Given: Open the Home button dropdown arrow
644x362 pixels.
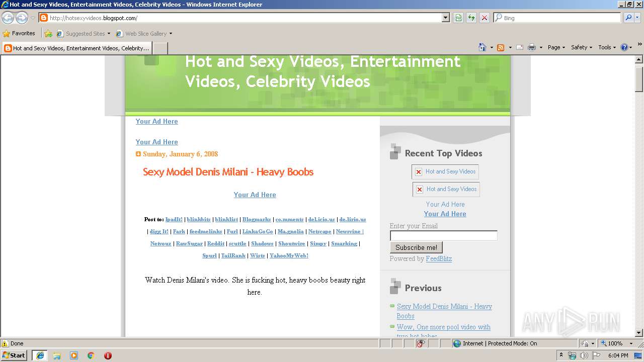Looking at the screenshot, I should (492, 47).
